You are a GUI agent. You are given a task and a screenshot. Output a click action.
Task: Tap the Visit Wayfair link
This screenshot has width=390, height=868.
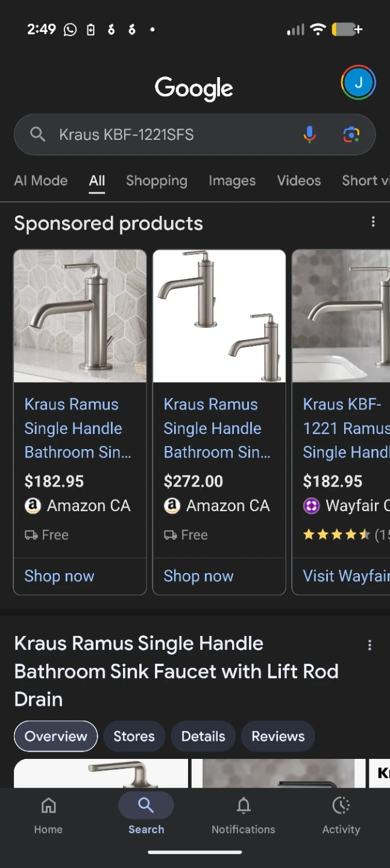[x=345, y=576]
